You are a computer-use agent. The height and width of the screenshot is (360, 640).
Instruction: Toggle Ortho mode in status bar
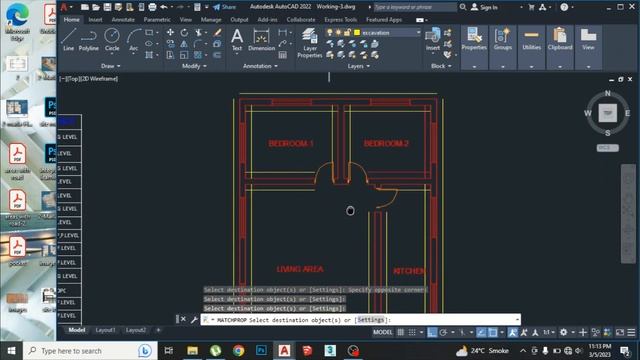[432, 332]
